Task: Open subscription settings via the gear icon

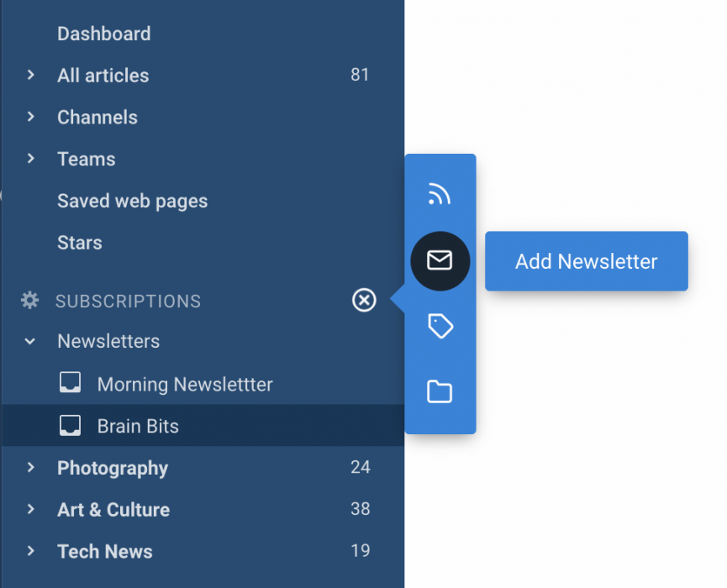Action: tap(30, 301)
